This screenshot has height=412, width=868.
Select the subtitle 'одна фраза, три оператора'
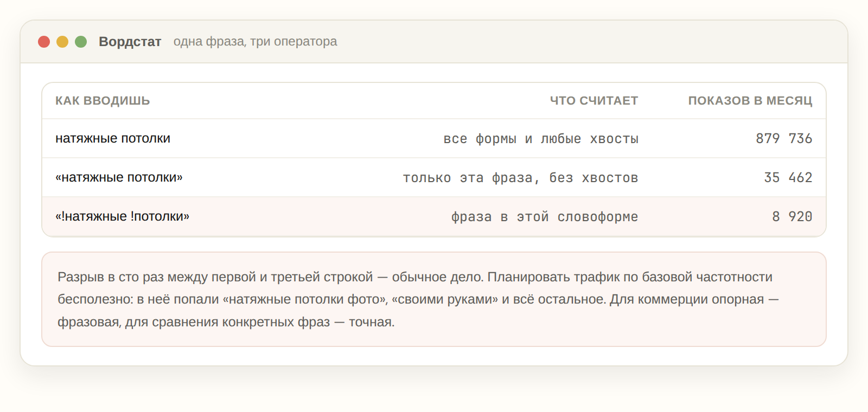pyautogui.click(x=255, y=42)
